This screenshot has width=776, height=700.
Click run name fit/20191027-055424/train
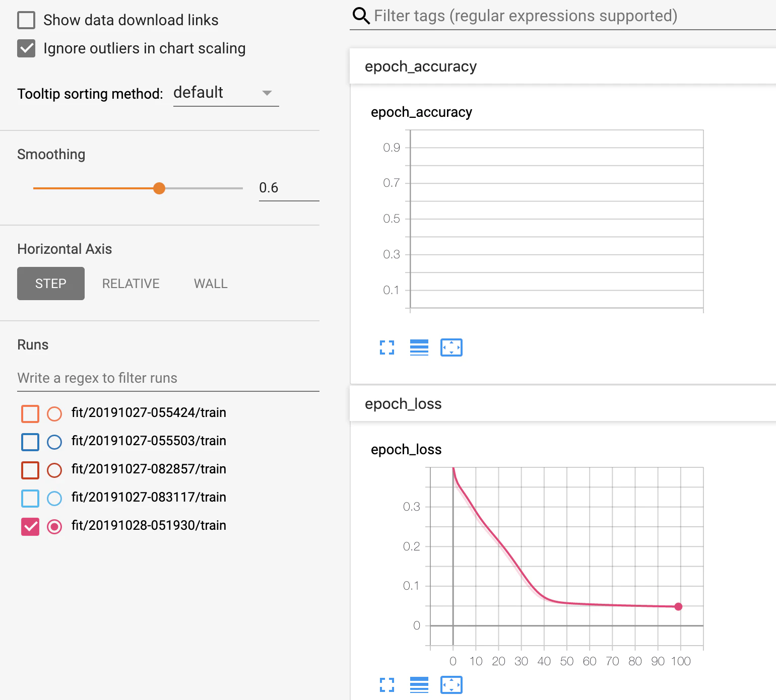coord(149,412)
